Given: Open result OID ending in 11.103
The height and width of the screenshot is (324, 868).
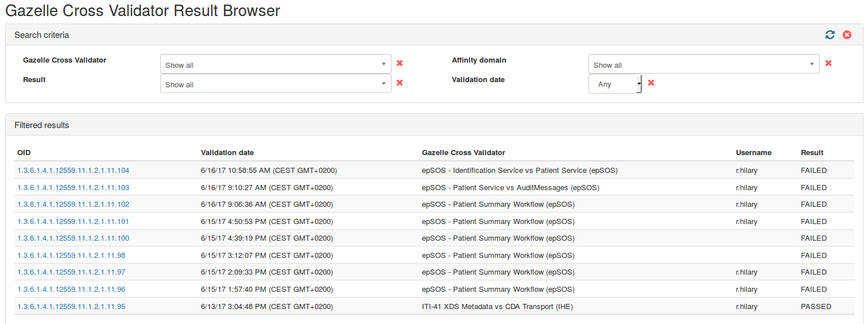Looking at the screenshot, I should tap(73, 188).
